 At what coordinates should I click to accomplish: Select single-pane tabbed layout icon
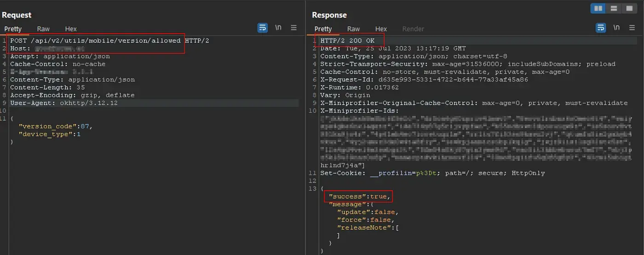click(629, 8)
